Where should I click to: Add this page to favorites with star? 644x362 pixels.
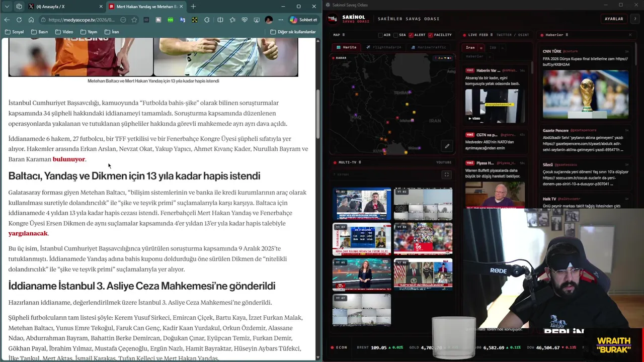134,20
